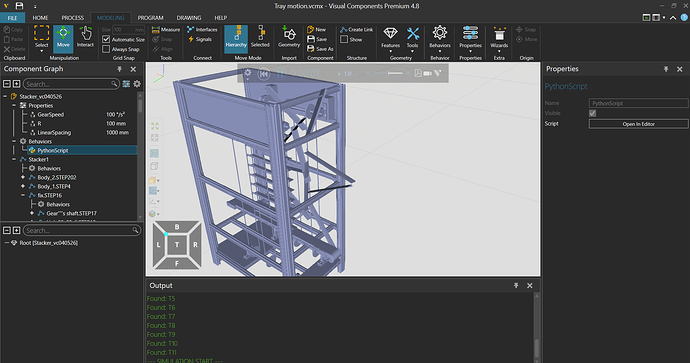Switch to the HELP tab
Viewport: 690px width, 363px height.
[x=220, y=18]
